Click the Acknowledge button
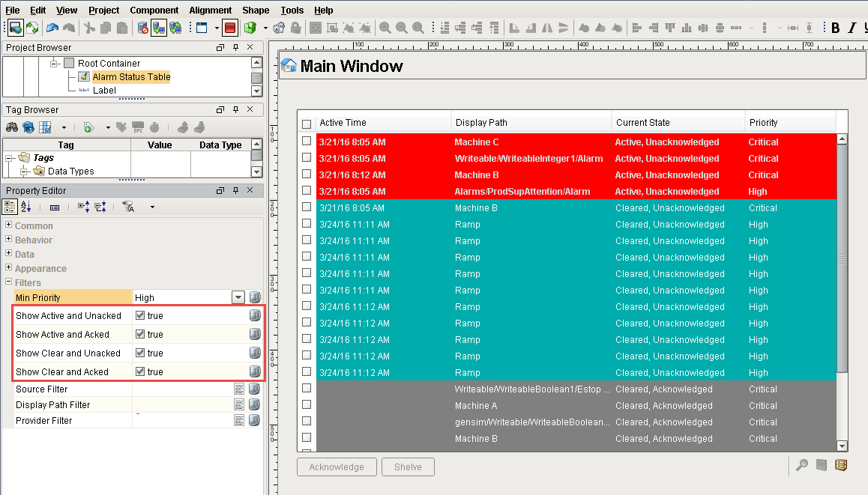The image size is (868, 495). (337, 467)
